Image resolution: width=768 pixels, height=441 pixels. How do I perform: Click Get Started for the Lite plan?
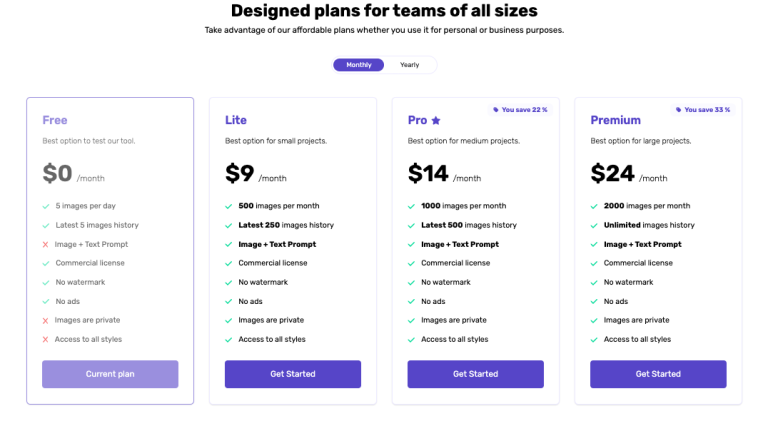(293, 374)
